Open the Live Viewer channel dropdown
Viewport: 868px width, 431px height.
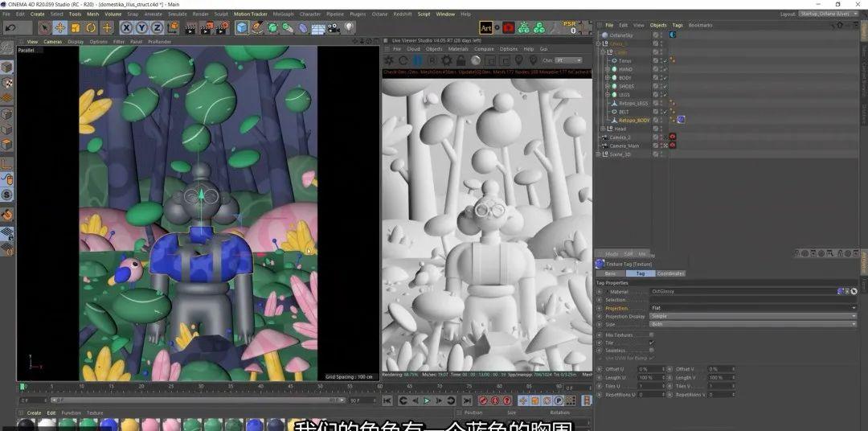(x=569, y=60)
